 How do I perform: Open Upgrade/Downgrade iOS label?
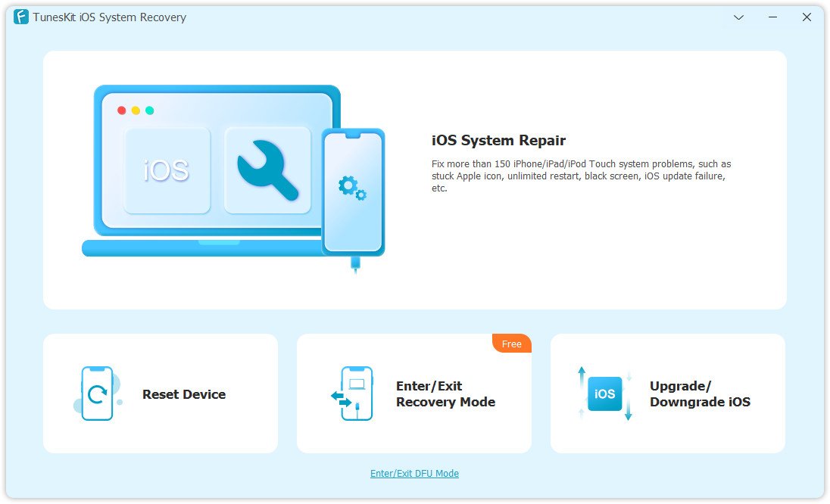(x=700, y=394)
